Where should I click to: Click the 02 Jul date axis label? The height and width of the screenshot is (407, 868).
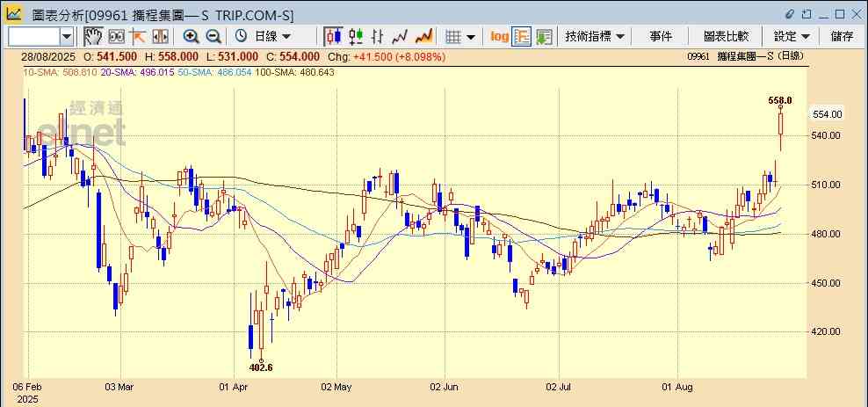click(x=559, y=386)
